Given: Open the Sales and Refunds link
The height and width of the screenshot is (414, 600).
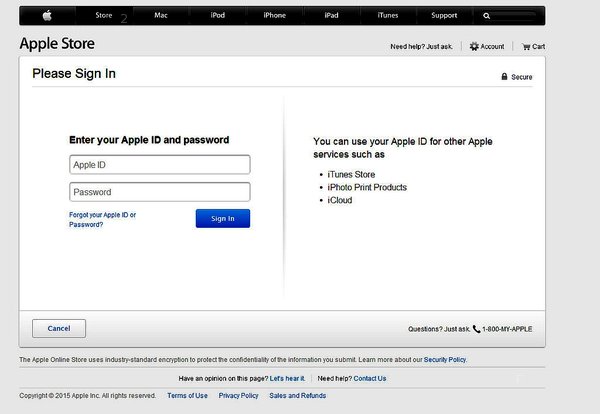Looking at the screenshot, I should 298,396.
